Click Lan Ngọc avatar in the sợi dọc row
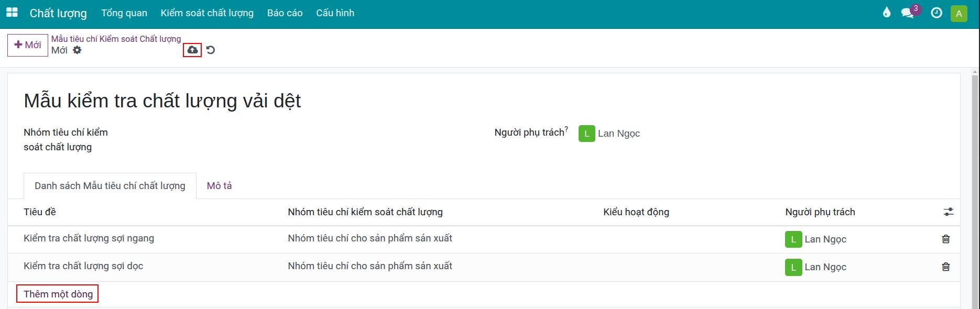Image resolution: width=980 pixels, height=309 pixels. point(793,267)
